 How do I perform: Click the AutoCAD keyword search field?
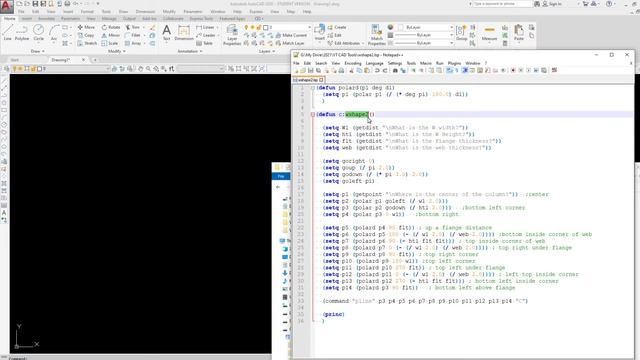point(502,4)
